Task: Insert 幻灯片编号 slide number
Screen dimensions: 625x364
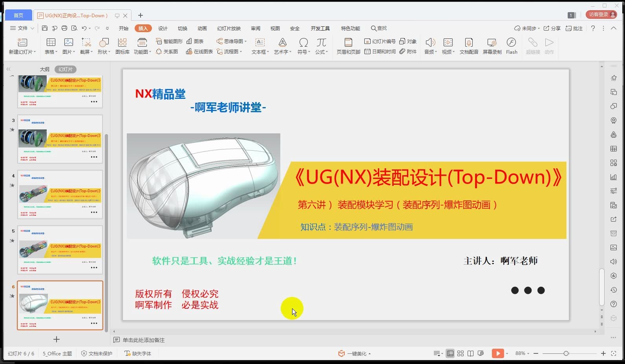Action: click(380, 41)
